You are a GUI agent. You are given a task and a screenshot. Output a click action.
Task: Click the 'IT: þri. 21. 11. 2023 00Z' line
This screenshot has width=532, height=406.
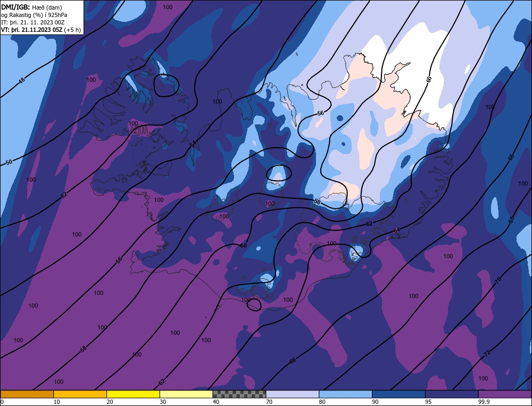click(32, 22)
